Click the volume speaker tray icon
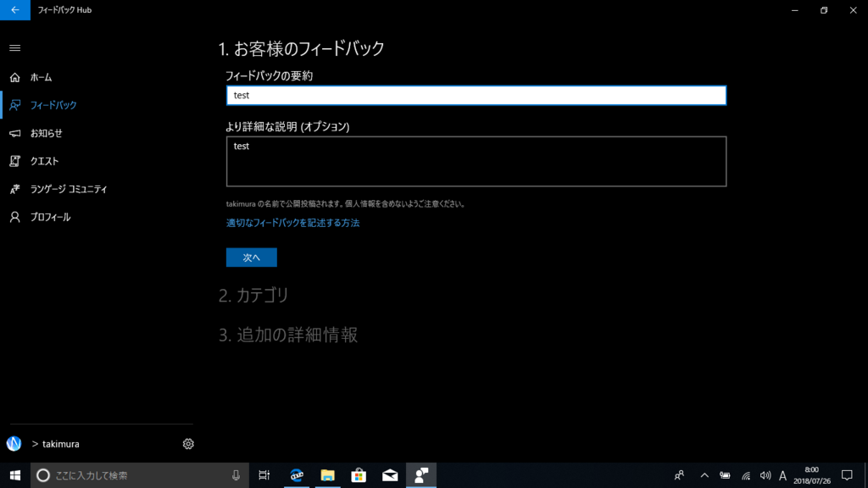868x488 pixels. point(765,475)
